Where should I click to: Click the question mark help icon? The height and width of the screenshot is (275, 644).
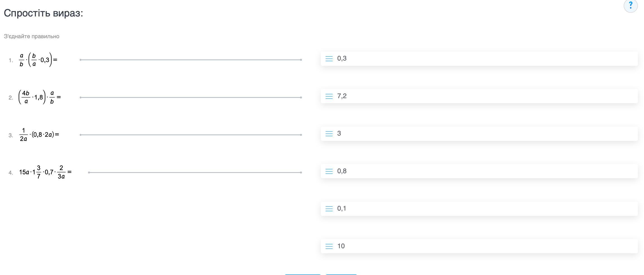[630, 6]
